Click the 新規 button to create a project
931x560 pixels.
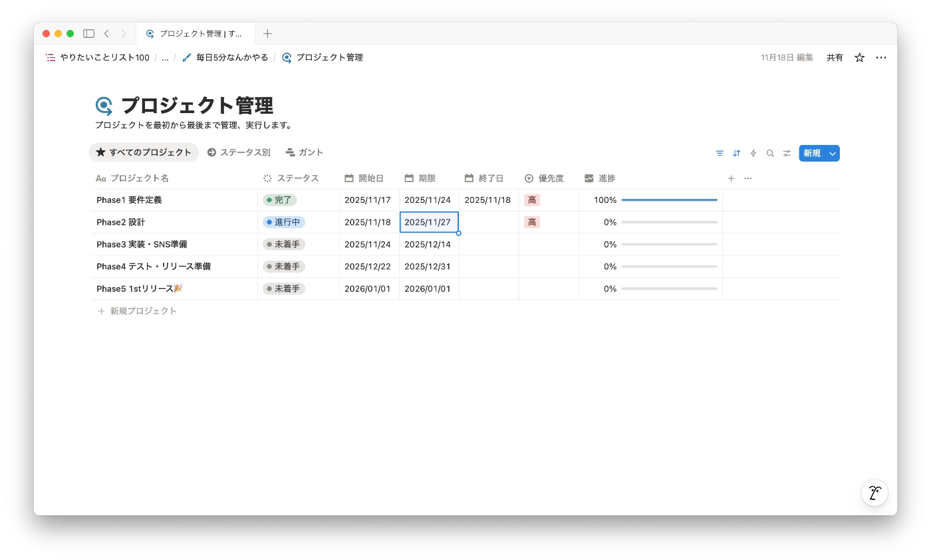pyautogui.click(x=813, y=153)
